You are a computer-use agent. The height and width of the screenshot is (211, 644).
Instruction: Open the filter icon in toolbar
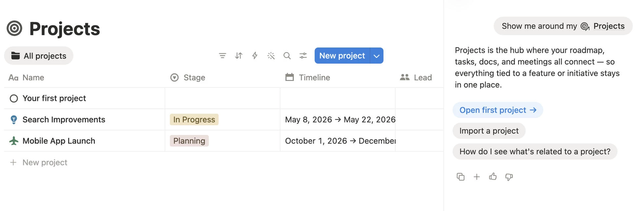click(x=222, y=56)
